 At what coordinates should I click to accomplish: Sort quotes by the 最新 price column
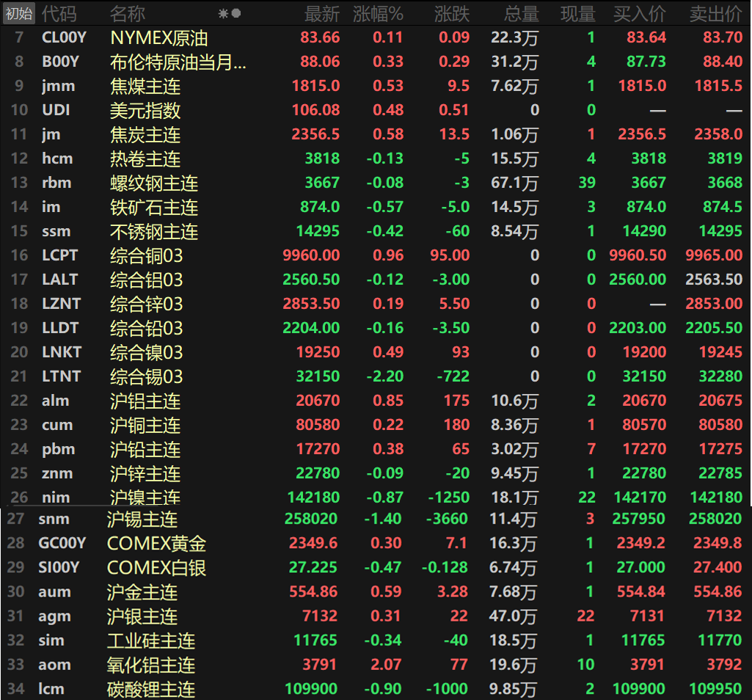[323, 12]
